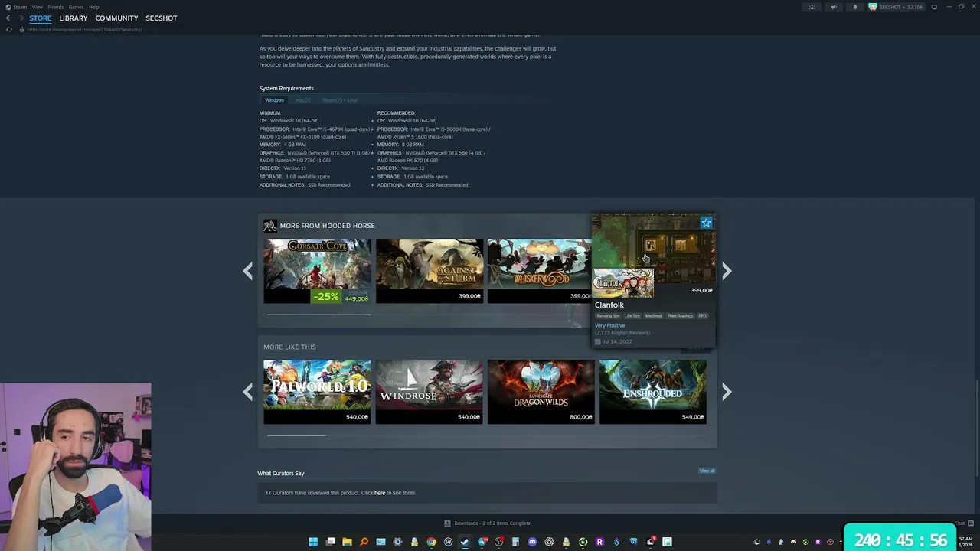The height and width of the screenshot is (551, 980).
Task: Go to the STORE tab
Action: tap(41, 18)
